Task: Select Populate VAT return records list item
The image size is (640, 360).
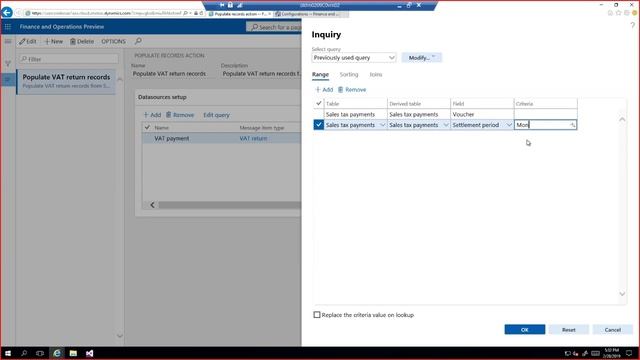Action: pyautogui.click(x=66, y=81)
